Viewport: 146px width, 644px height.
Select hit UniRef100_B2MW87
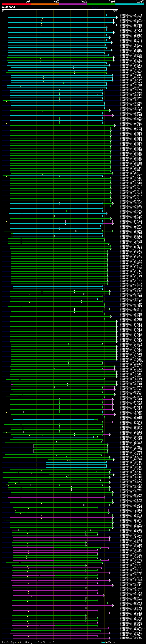pos(131,397)
